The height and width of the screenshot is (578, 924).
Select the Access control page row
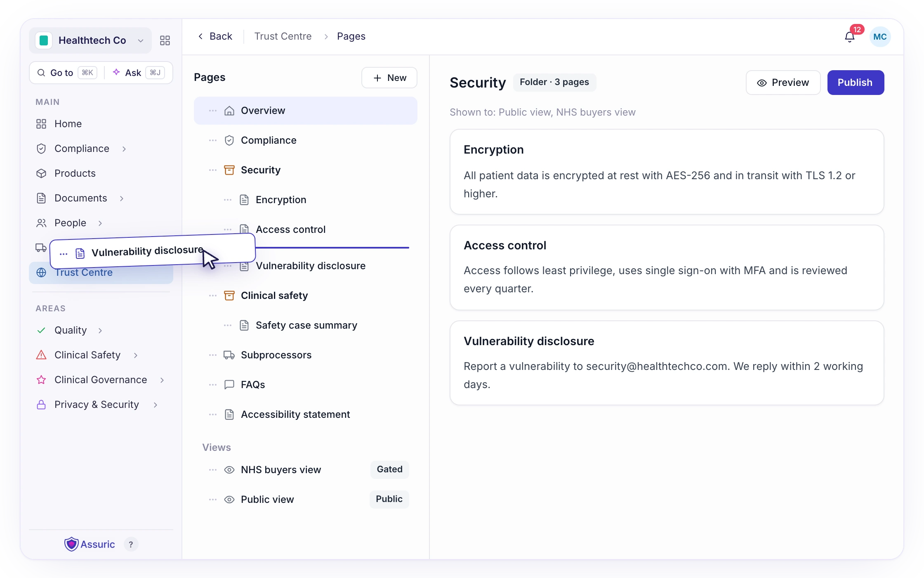pos(306,230)
